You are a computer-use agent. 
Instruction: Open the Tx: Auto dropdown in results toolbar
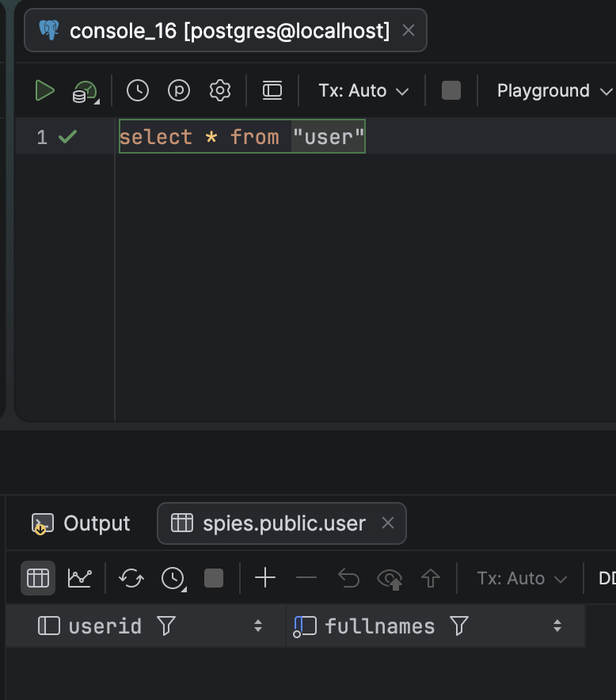click(521, 578)
